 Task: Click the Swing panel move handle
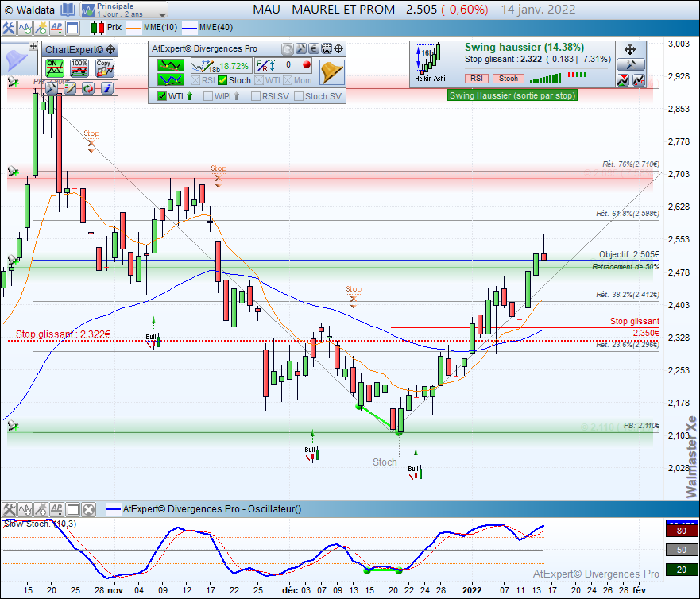pos(630,49)
